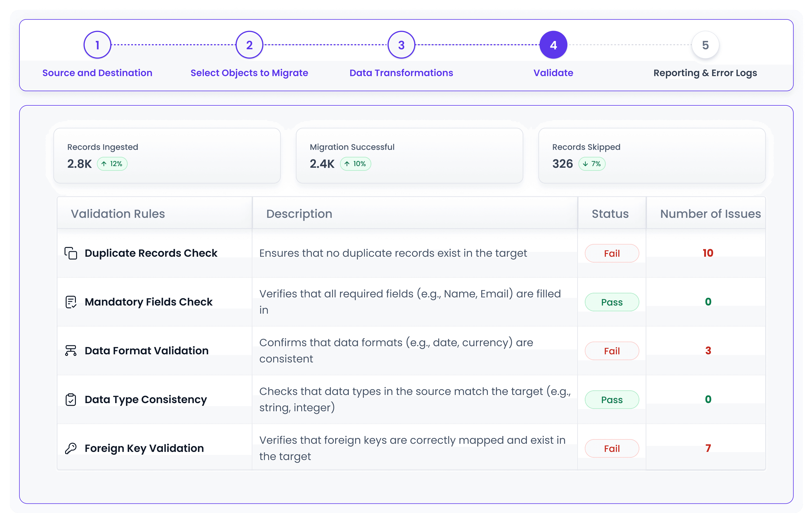Open the Source and Destination step label
The height and width of the screenshot is (513, 812).
(x=97, y=73)
